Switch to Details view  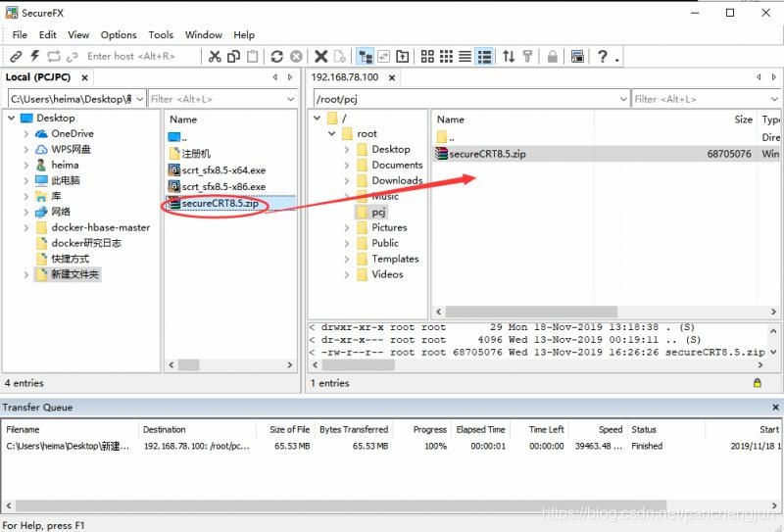pos(484,57)
